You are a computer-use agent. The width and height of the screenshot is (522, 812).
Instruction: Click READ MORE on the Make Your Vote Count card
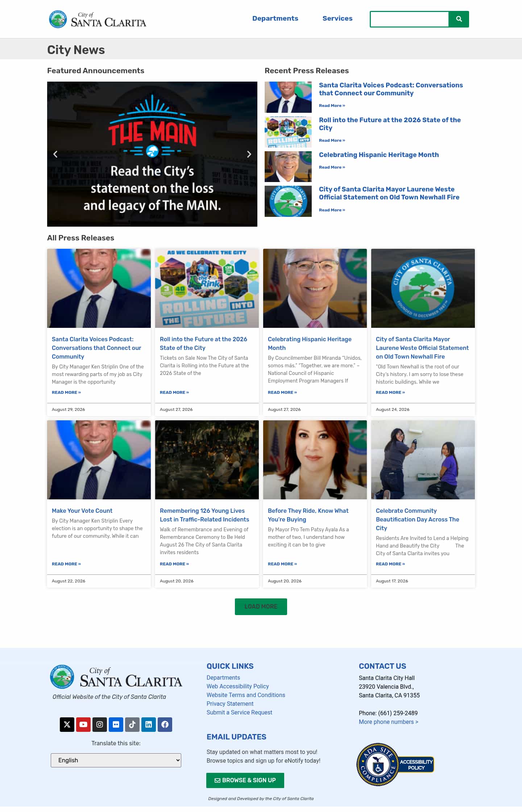[x=66, y=564]
